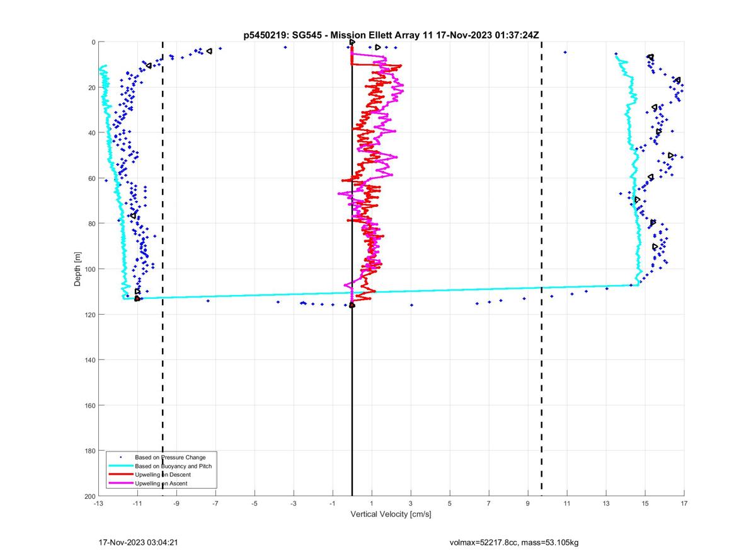
Task: Click the y-axis tick label 80
Action: pos(91,224)
